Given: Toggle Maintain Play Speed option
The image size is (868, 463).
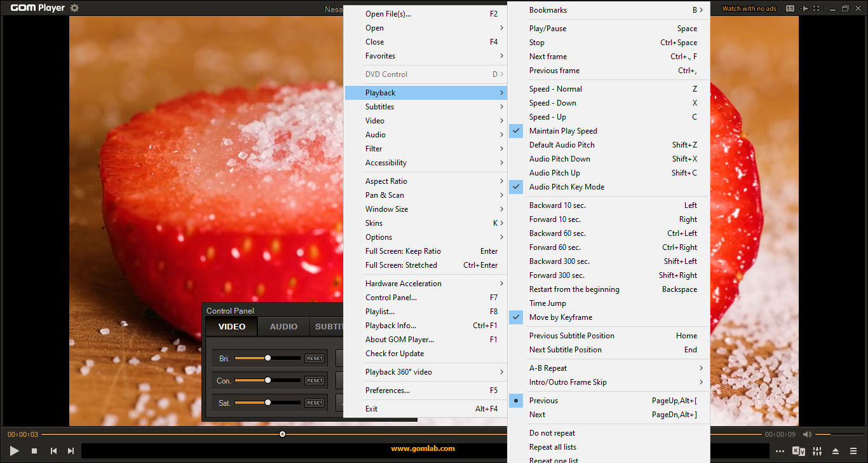Looking at the screenshot, I should click(563, 131).
